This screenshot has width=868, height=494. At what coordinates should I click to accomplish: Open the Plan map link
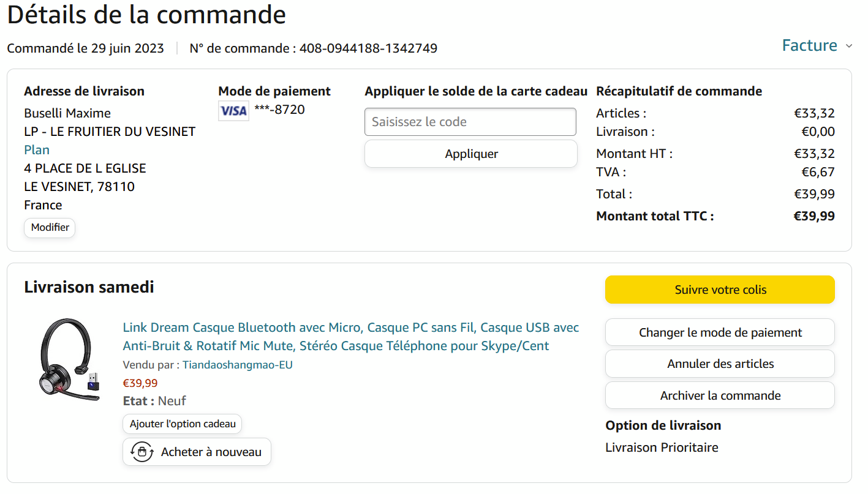pyautogui.click(x=37, y=150)
